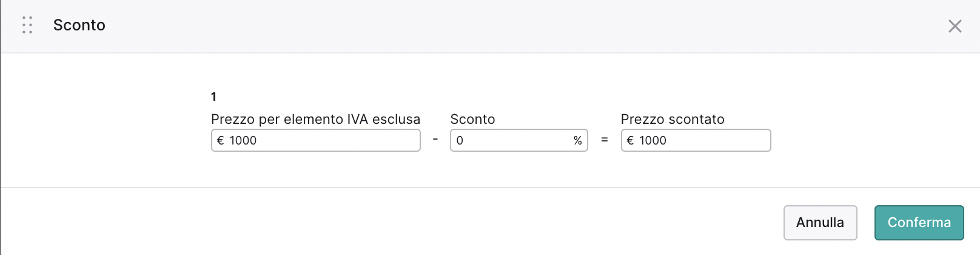This screenshot has width=980, height=255.
Task: Click the drag handle dots icon
Action: click(27, 25)
